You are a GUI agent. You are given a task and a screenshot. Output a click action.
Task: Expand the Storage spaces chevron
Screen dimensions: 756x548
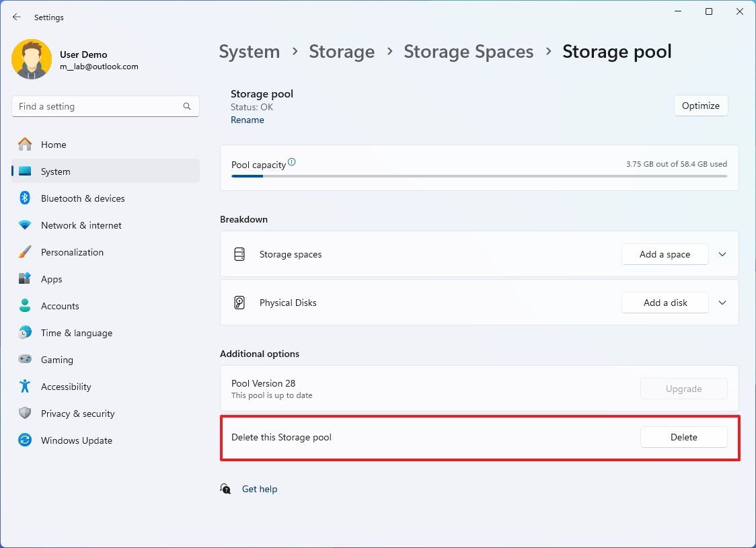click(x=722, y=254)
